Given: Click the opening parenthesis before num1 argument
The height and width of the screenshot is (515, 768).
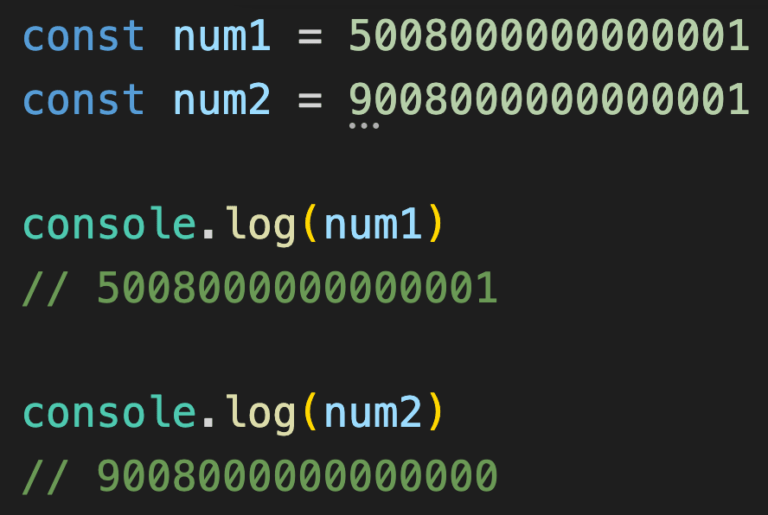Looking at the screenshot, I should 310,224.
